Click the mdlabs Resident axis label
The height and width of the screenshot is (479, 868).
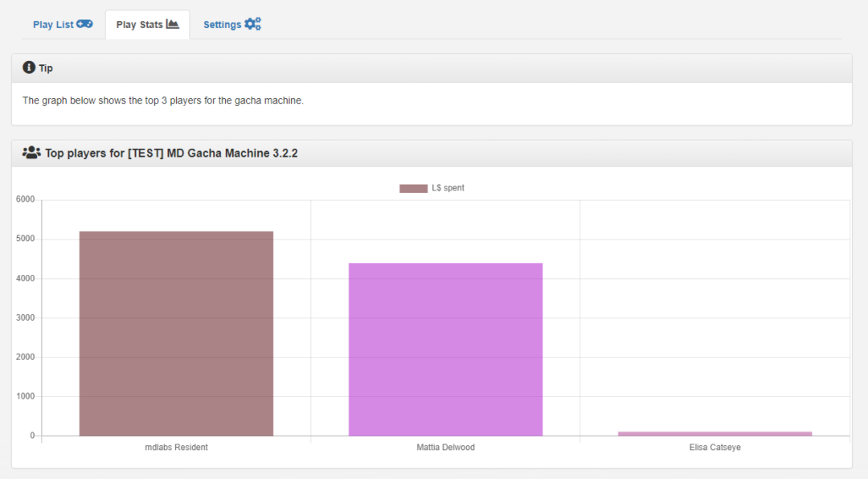click(x=176, y=448)
